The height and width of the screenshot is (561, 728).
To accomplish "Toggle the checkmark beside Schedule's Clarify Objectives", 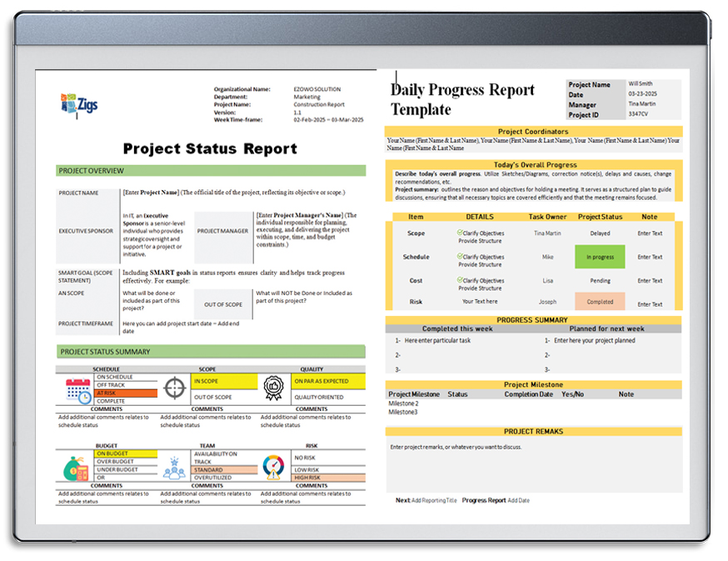I will click(460, 254).
